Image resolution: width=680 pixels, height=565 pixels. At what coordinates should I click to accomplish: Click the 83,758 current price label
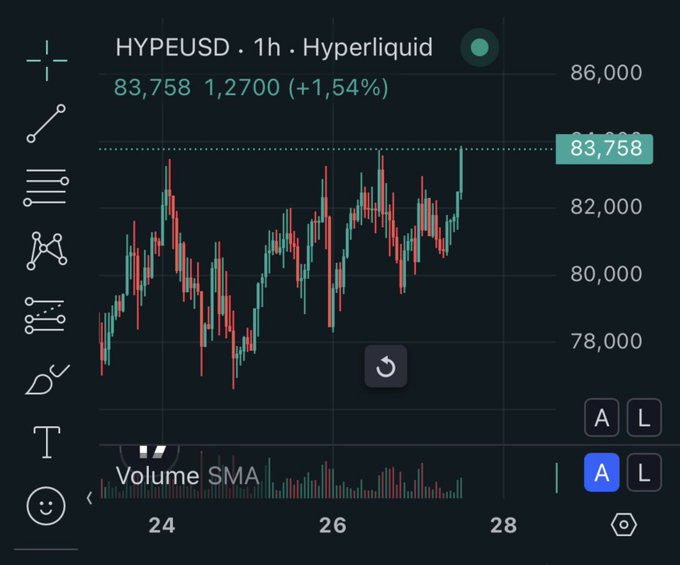point(605,149)
